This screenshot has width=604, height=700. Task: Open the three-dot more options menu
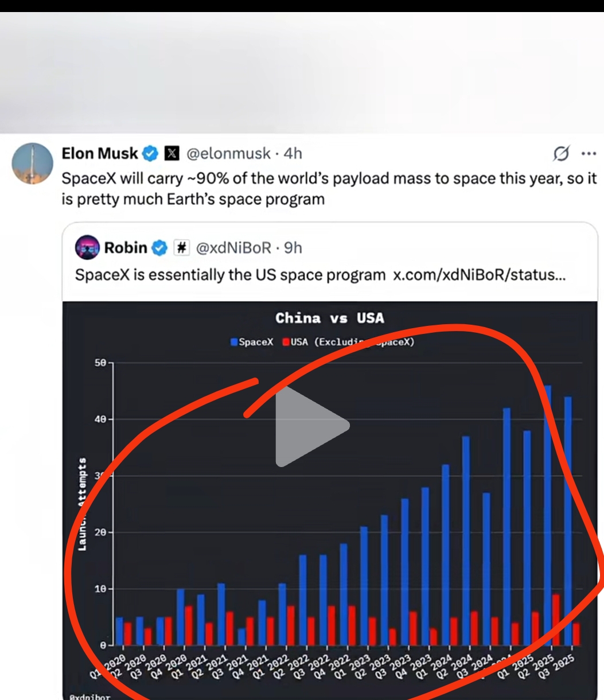589,154
